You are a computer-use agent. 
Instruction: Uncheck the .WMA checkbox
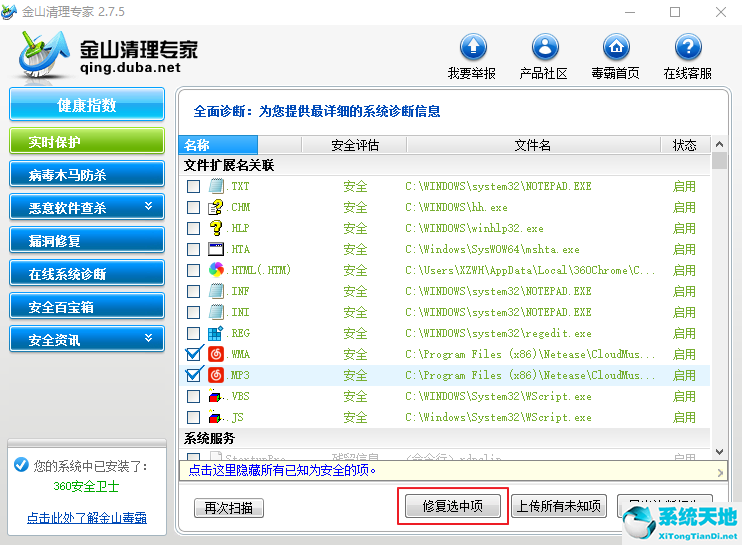point(193,354)
